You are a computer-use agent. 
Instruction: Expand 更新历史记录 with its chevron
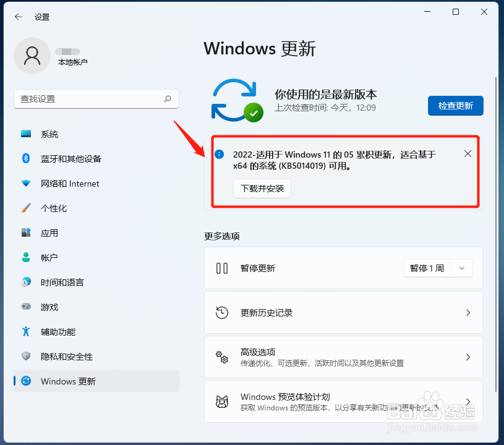coord(468,313)
